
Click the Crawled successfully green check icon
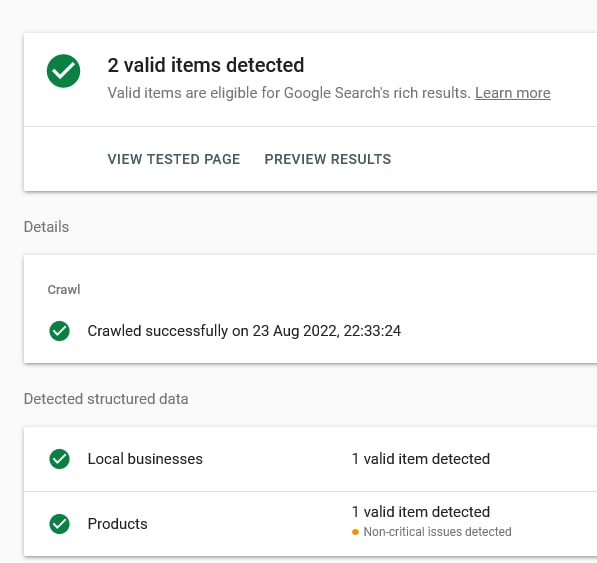click(59, 331)
